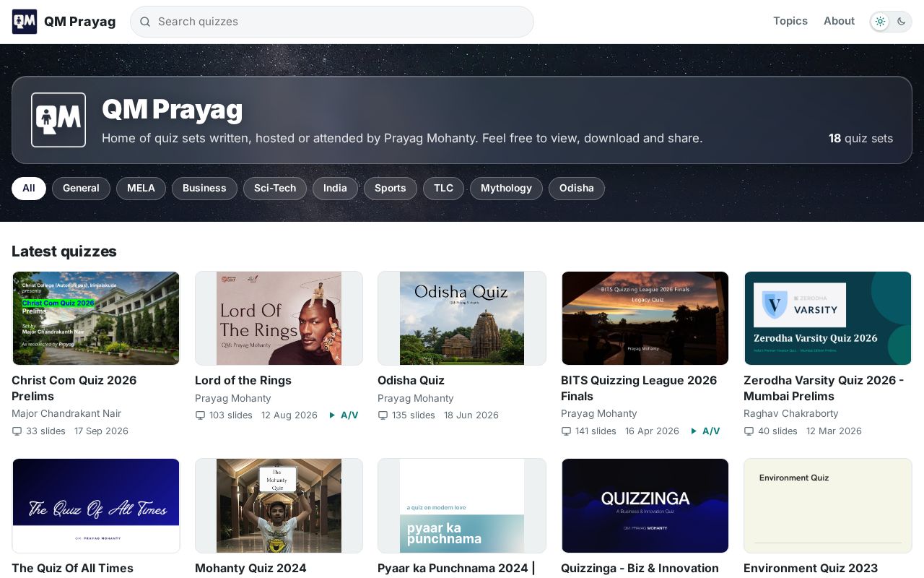The width and height of the screenshot is (924, 578).
Task: Open Lord of the Rings title link
Action: click(x=243, y=380)
